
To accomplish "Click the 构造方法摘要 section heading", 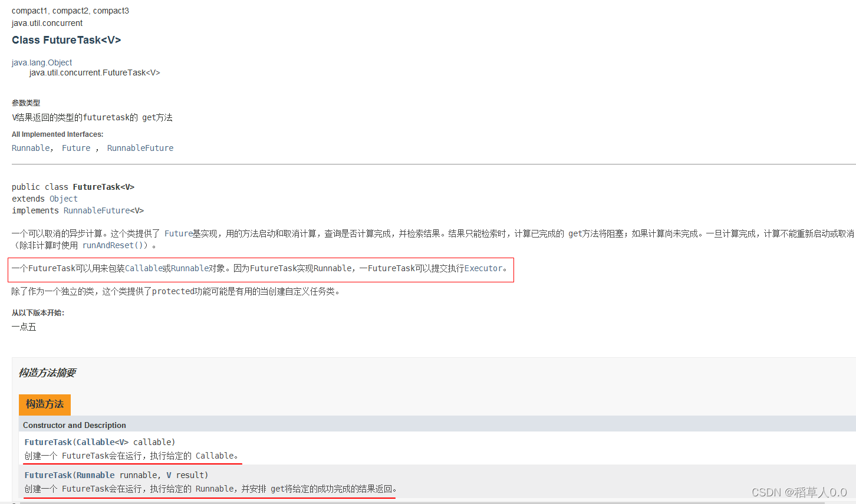I will tap(47, 373).
